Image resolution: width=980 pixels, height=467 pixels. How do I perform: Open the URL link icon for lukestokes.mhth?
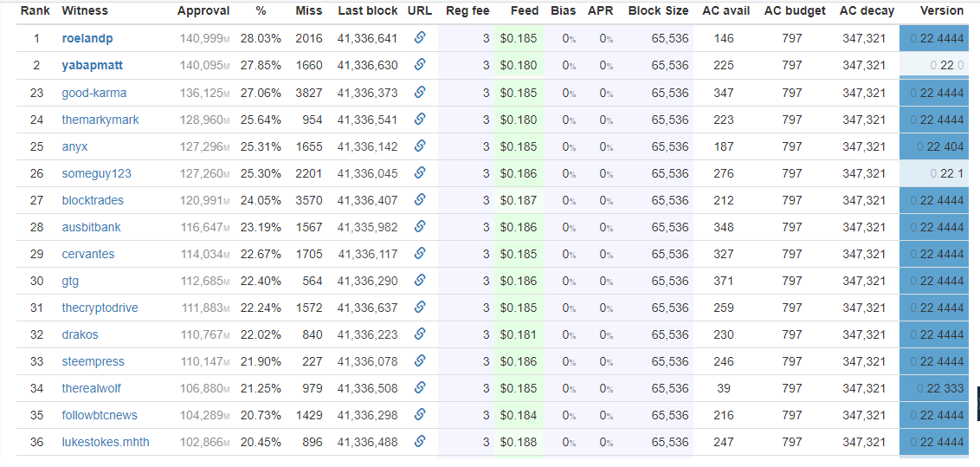420,442
